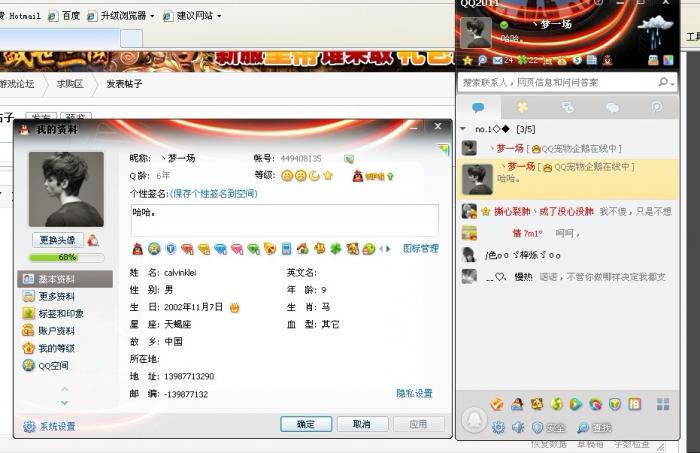Open the orange checkmark app icon
The height and width of the screenshot is (453, 700).
click(496, 404)
